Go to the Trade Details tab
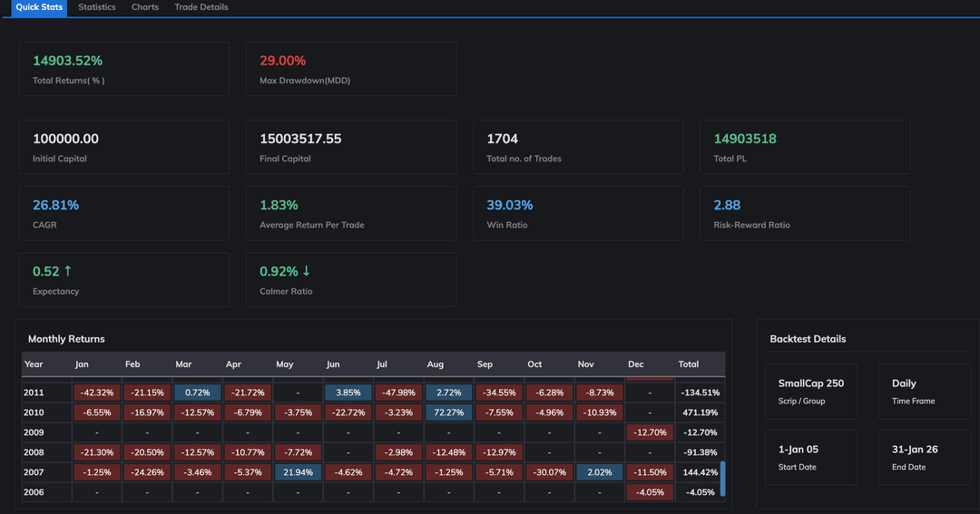 [x=201, y=7]
